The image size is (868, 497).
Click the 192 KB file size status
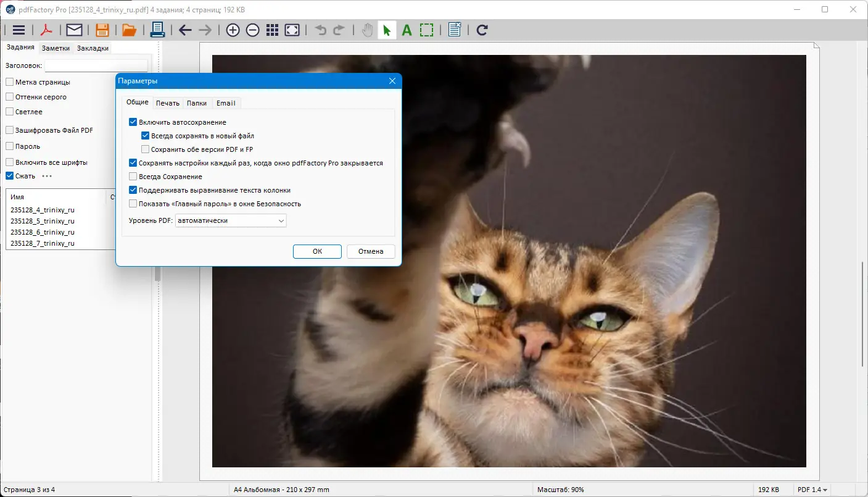[770, 490]
